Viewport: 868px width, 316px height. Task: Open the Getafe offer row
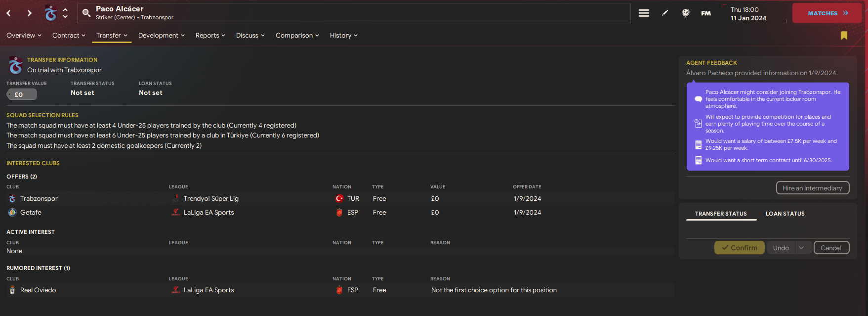coord(340,212)
